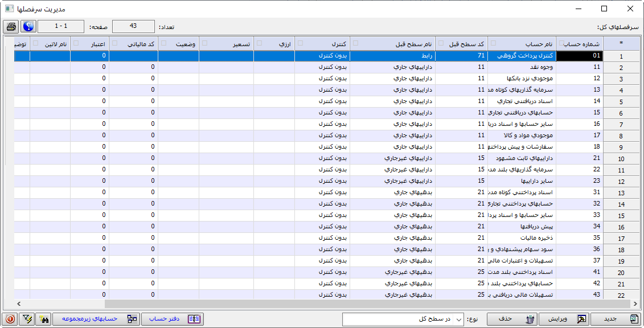The image size is (644, 328).
Task: Click the filter with lightning bolt icon
Action: tap(26, 319)
